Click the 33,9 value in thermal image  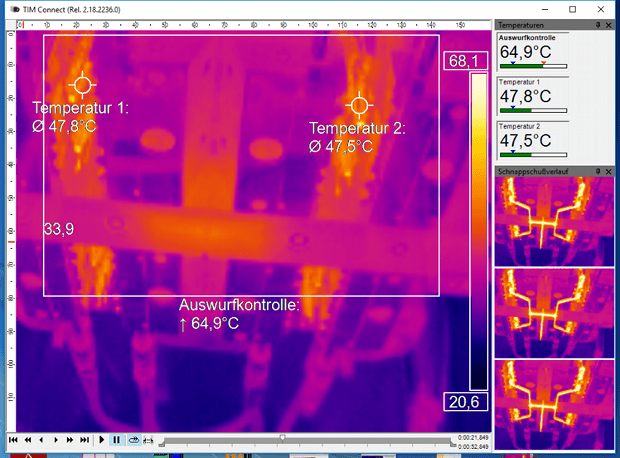[59, 229]
